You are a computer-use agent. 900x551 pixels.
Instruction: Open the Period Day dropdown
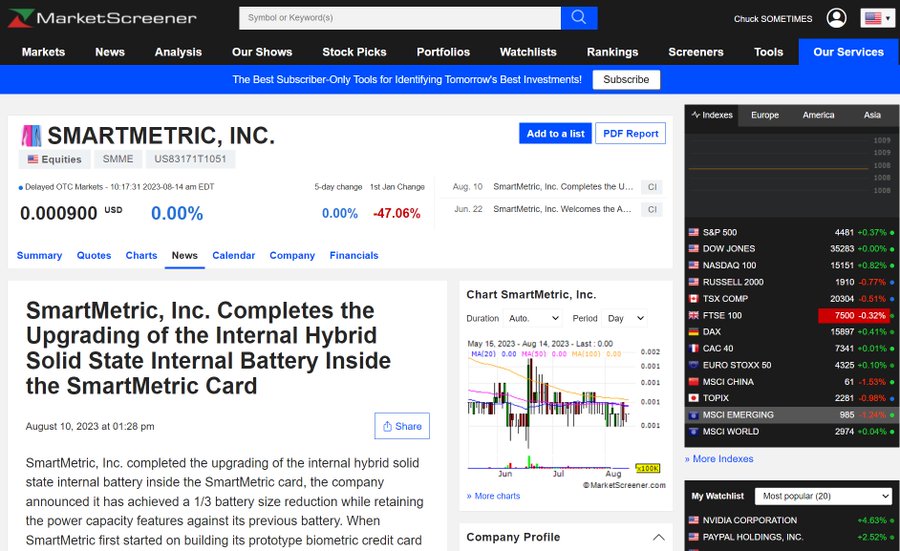point(626,318)
